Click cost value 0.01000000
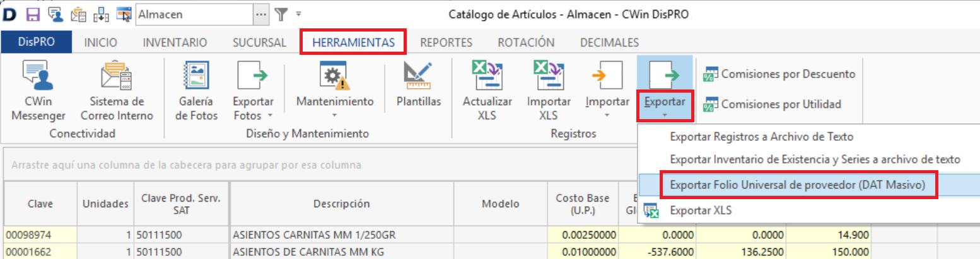This screenshot has width=980, height=259. (582, 253)
